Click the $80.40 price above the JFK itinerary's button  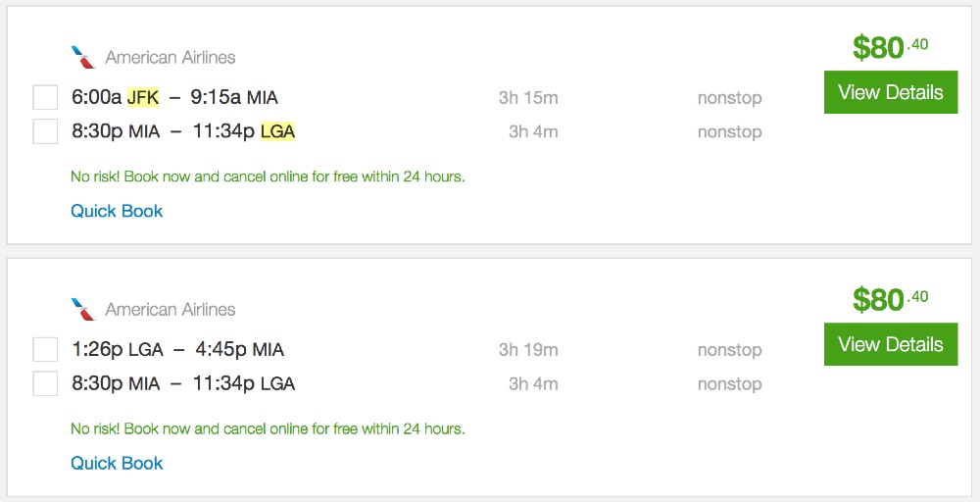tap(890, 47)
